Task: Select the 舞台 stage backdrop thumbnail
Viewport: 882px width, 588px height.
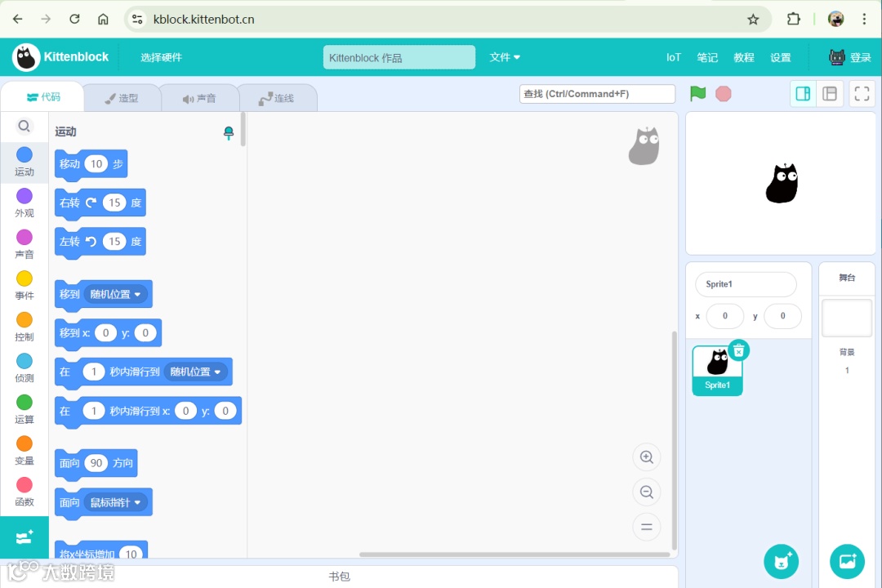Action: pyautogui.click(x=847, y=318)
